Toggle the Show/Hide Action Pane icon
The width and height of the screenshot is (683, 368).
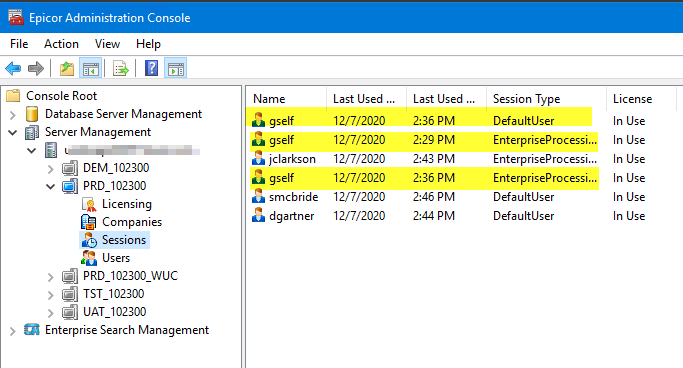(176, 68)
